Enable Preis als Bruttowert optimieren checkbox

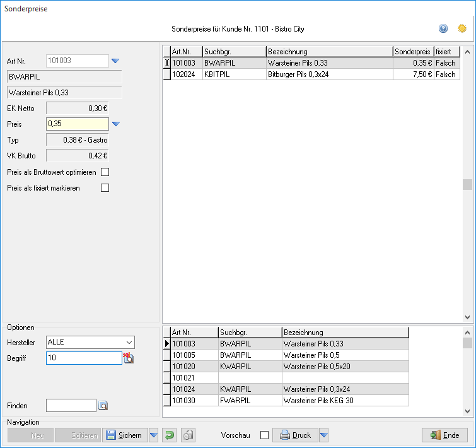105,172
